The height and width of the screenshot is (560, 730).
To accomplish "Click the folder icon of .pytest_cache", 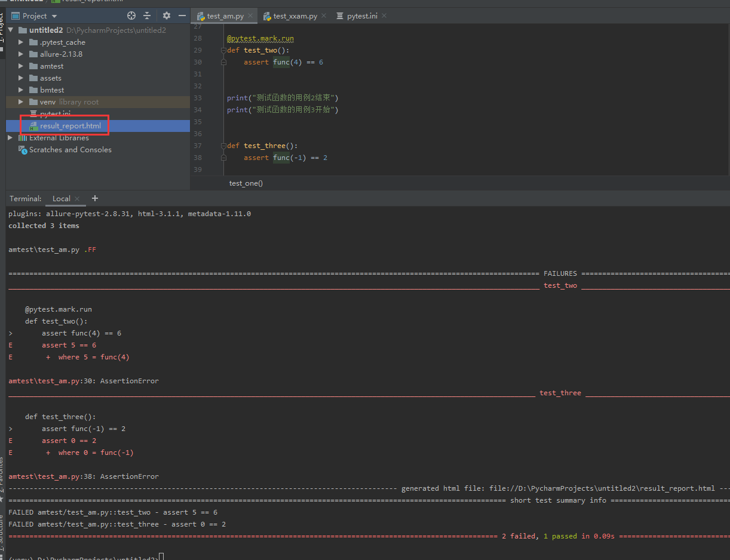I will click(33, 42).
